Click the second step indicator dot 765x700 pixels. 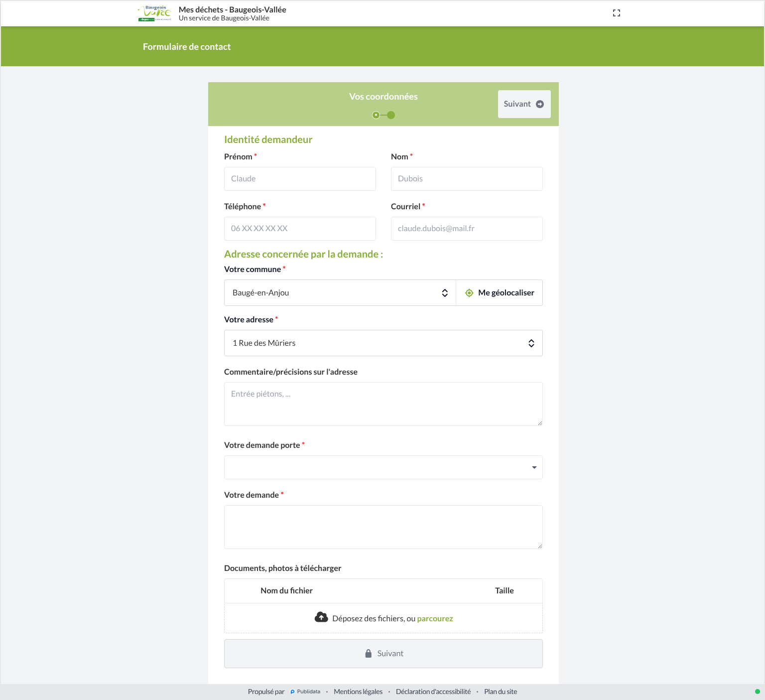[x=391, y=115]
